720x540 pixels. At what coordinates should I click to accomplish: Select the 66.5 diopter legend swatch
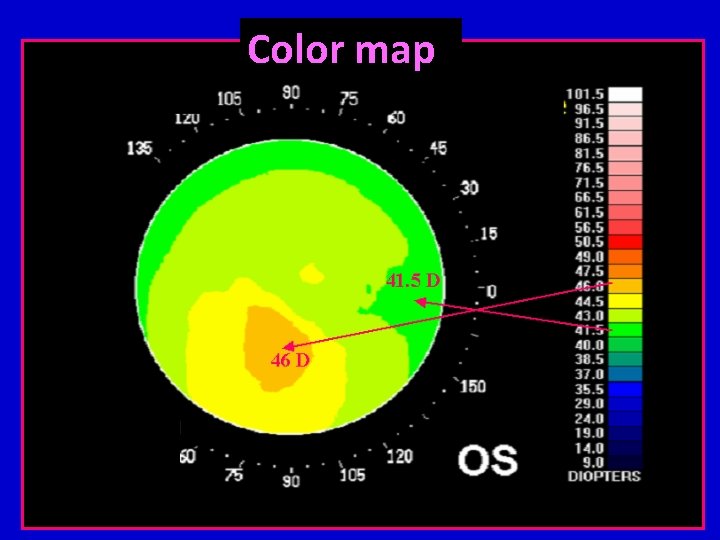coord(625,197)
